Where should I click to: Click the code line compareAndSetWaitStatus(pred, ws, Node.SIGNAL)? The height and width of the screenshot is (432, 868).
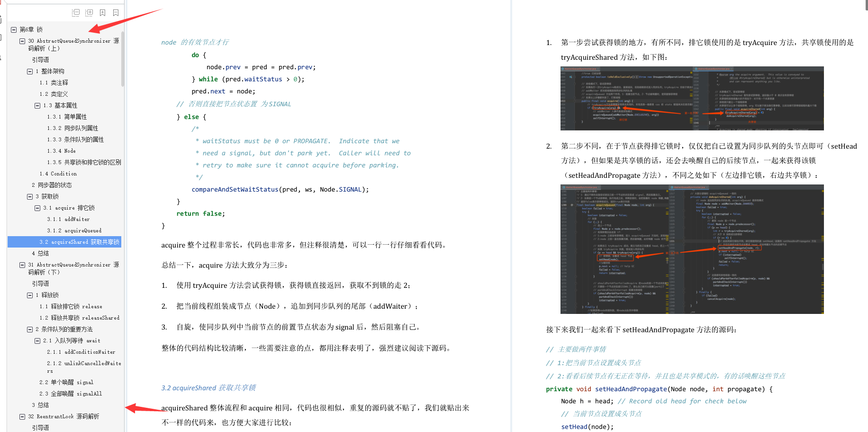coord(280,189)
